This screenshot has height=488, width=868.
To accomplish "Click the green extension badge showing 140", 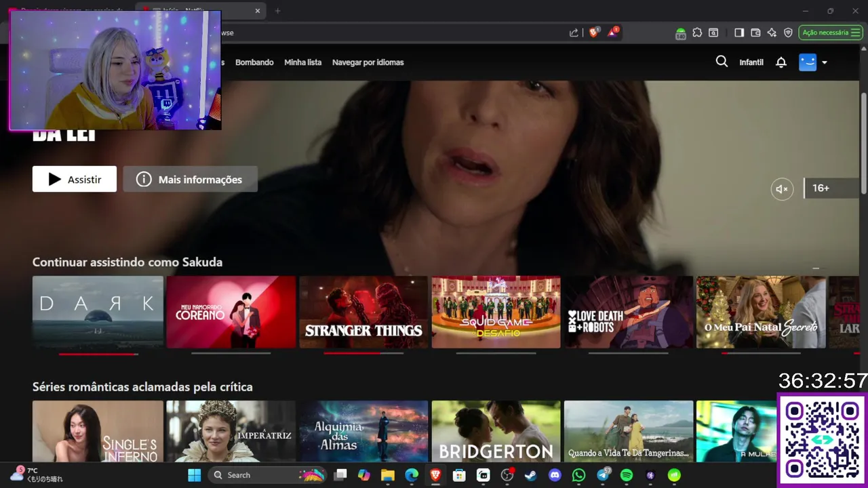I will (681, 33).
